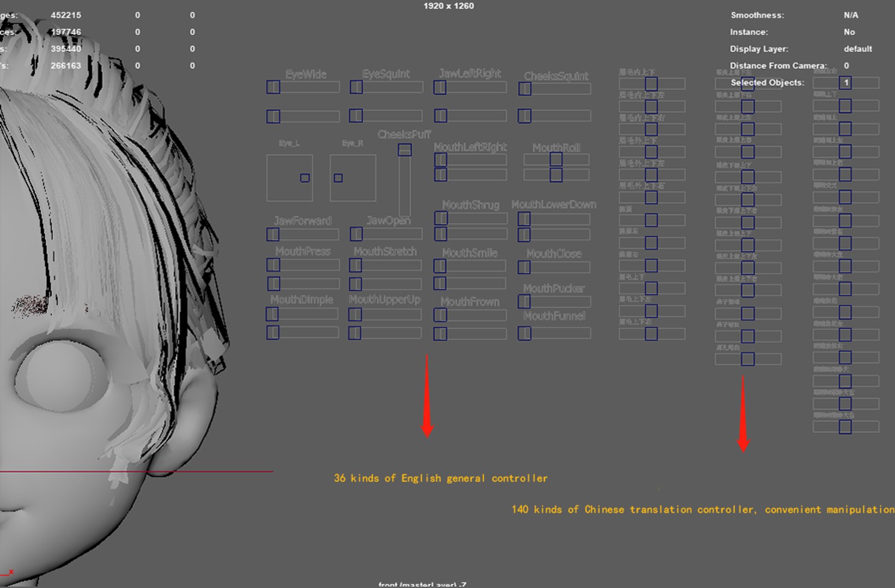This screenshot has height=588, width=895.
Task: Select the MouthFunnel slider handle
Action: (x=525, y=333)
